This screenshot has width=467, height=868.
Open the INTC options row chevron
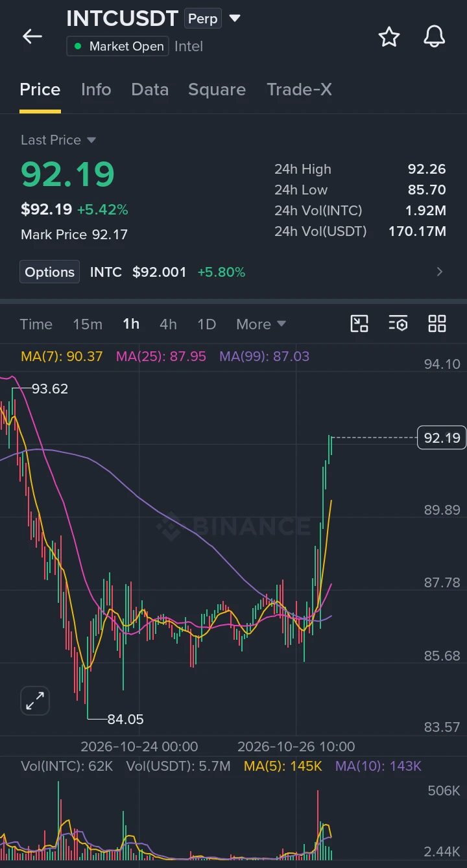click(440, 272)
